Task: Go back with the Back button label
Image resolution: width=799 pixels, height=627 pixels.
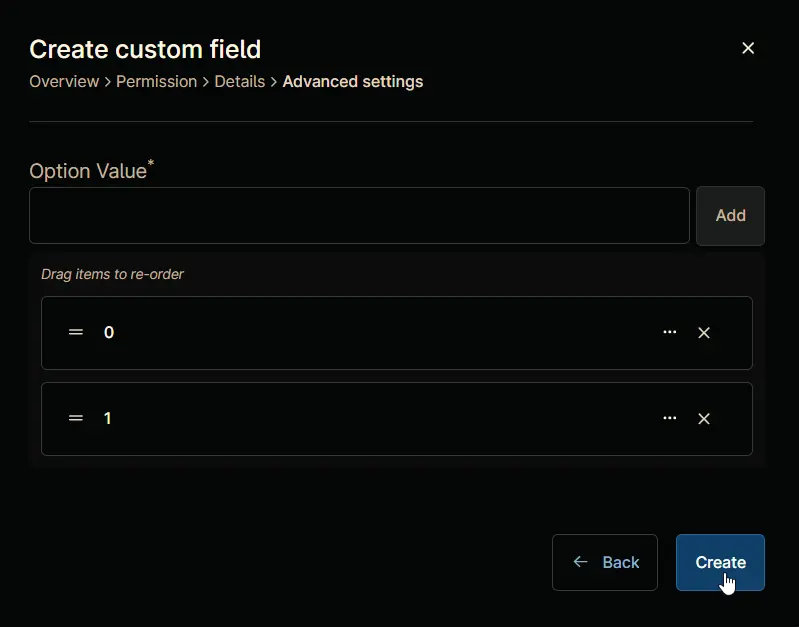Action: pos(621,562)
